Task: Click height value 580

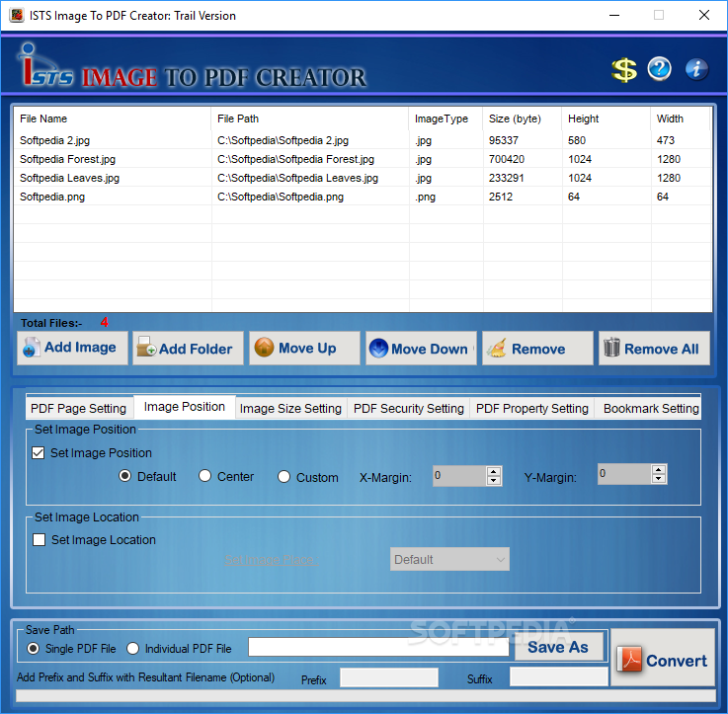Action: pos(577,140)
